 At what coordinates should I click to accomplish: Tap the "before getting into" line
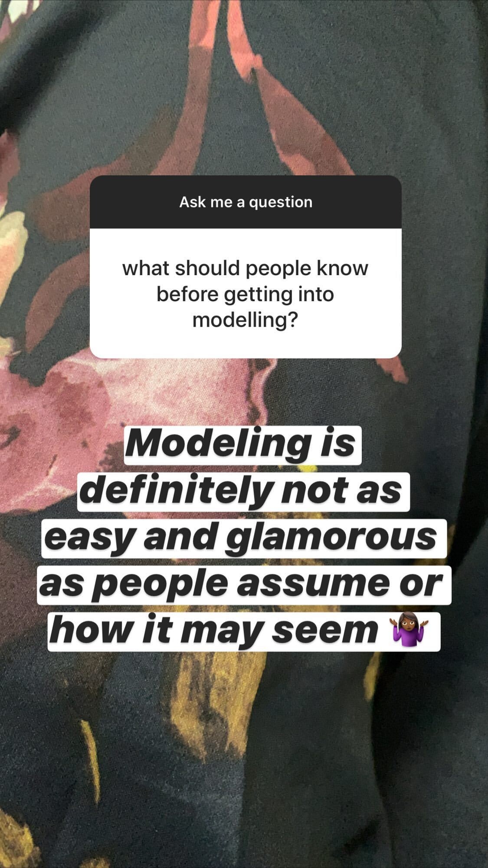(245, 294)
